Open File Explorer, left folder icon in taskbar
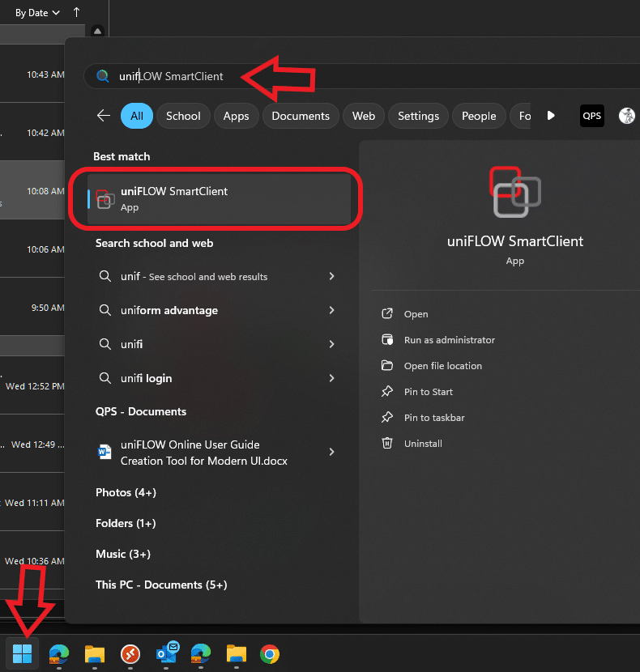 95,654
